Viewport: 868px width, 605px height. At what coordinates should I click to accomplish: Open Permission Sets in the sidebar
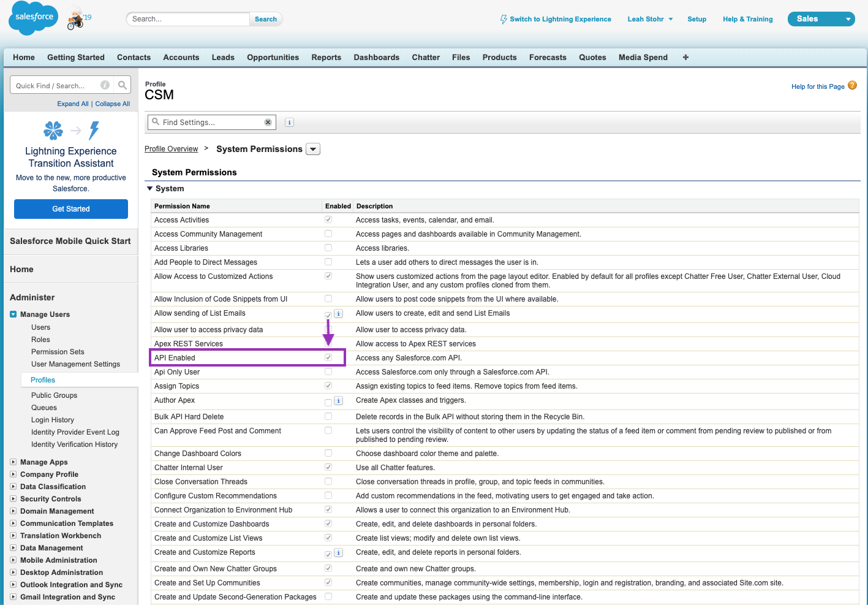(58, 352)
